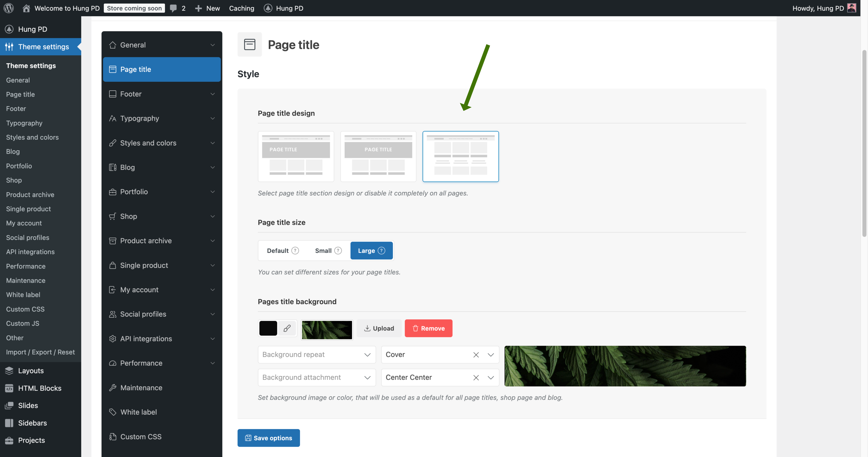Open Page title tab in settings panel
The image size is (868, 457).
162,69
